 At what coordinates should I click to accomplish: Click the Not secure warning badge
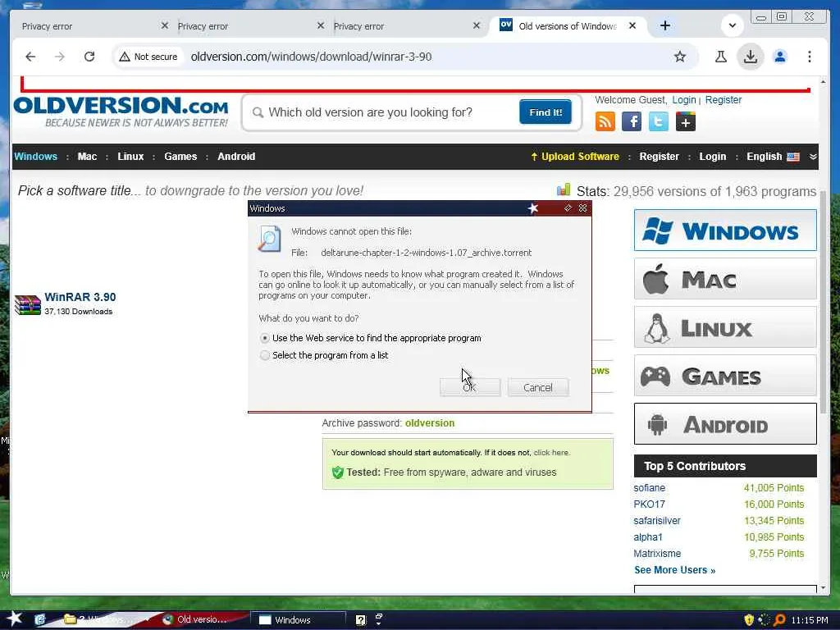(148, 57)
